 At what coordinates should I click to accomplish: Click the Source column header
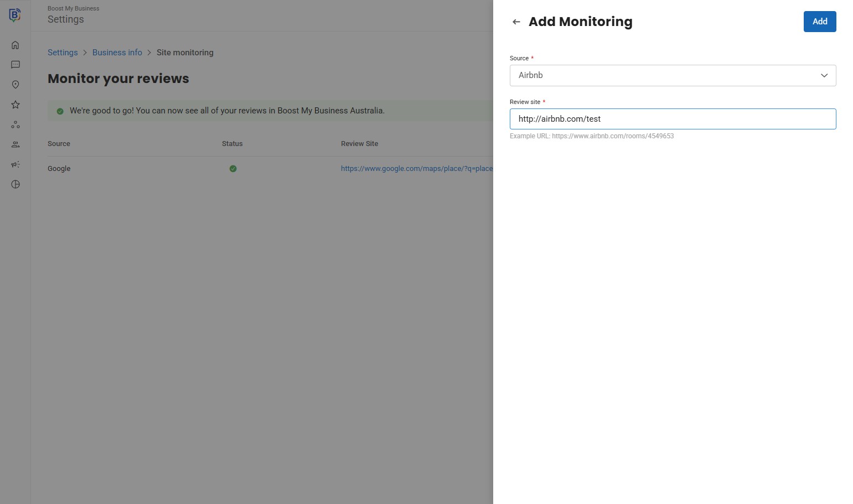tap(59, 144)
